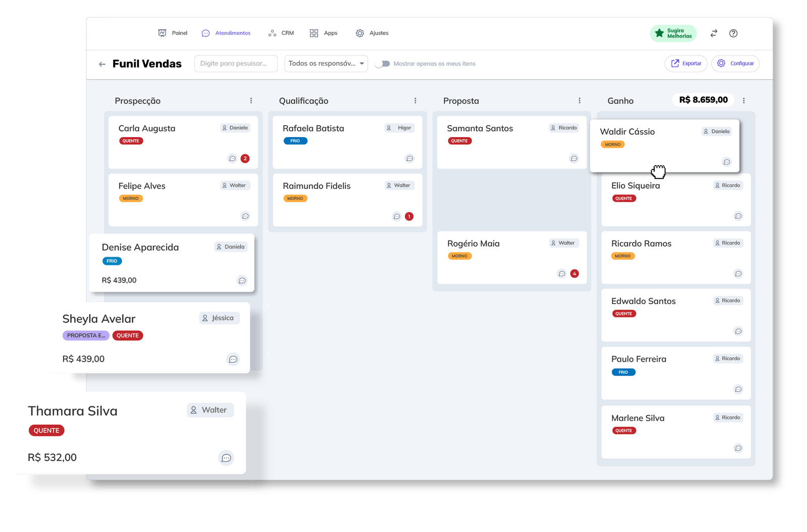Screen dimensions: 807x532
Task: Open Qualificação column options menu
Action: (416, 101)
